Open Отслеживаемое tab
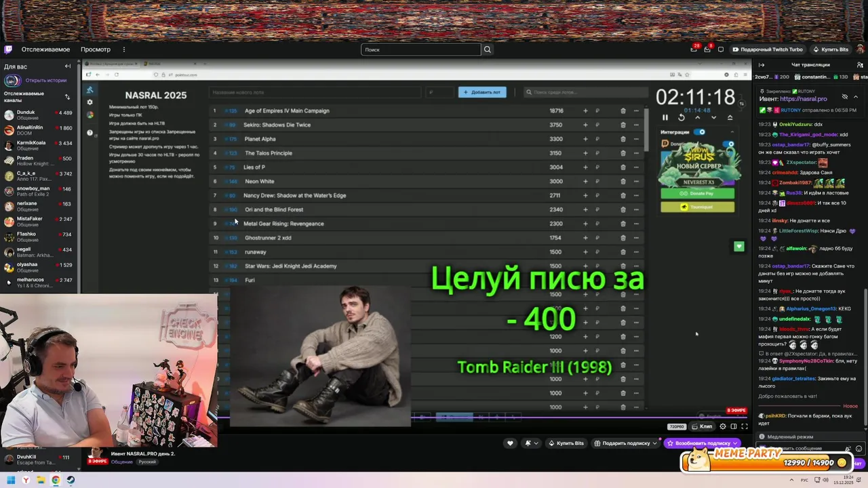This screenshot has width=868, height=488. point(45,49)
